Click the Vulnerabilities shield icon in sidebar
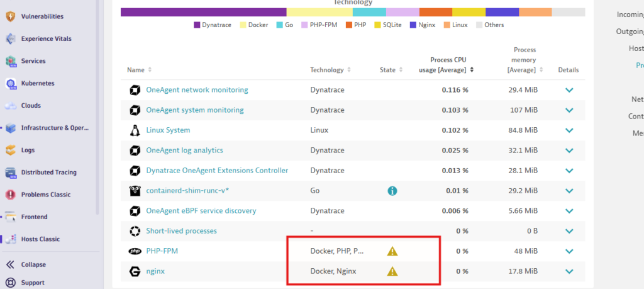This screenshot has height=289, width=644. tap(10, 16)
